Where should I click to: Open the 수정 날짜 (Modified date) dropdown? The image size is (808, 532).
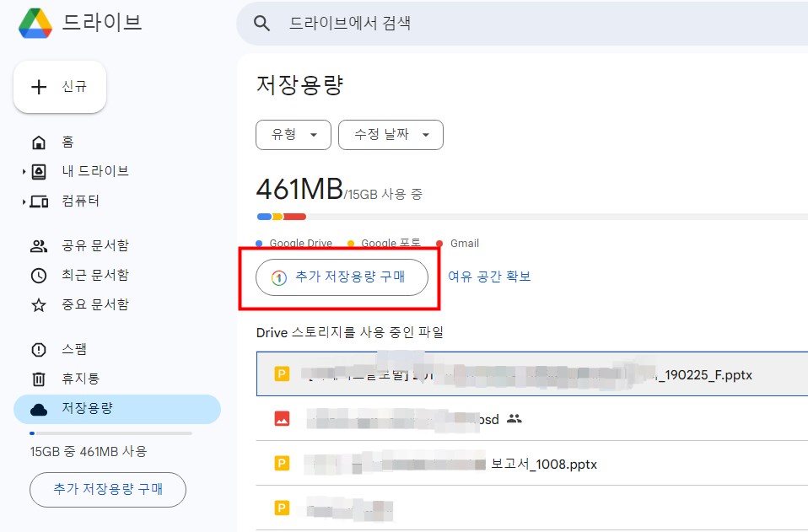[x=391, y=134]
